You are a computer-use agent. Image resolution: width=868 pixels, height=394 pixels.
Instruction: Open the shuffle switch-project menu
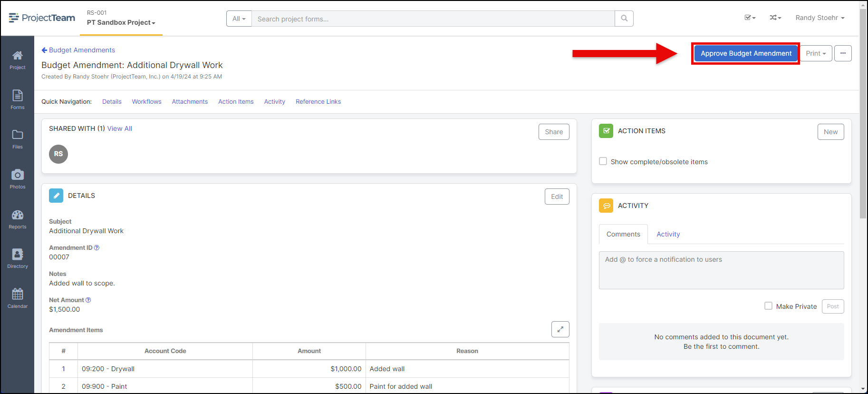click(775, 18)
